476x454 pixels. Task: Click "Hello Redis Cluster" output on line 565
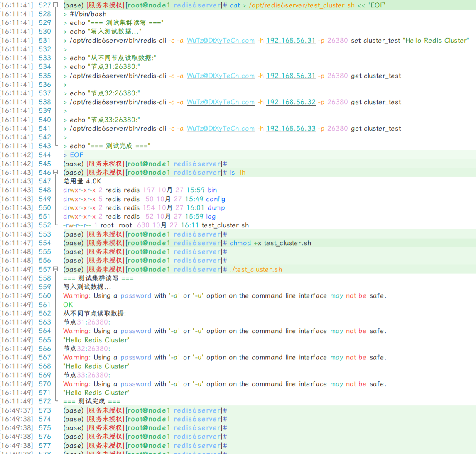click(x=96, y=340)
